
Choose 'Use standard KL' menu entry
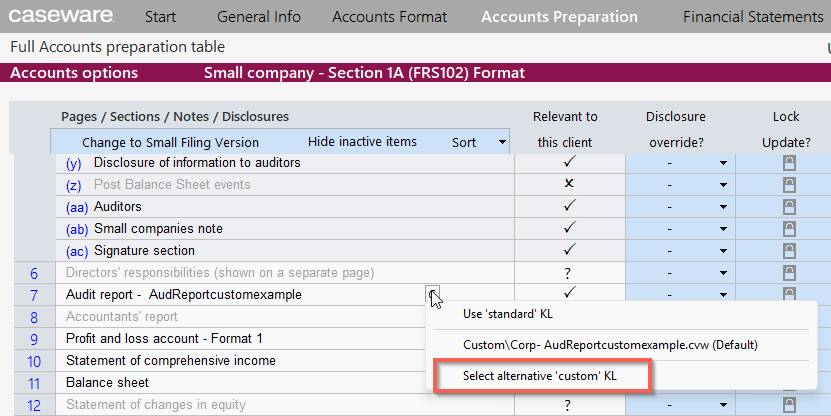click(x=508, y=314)
